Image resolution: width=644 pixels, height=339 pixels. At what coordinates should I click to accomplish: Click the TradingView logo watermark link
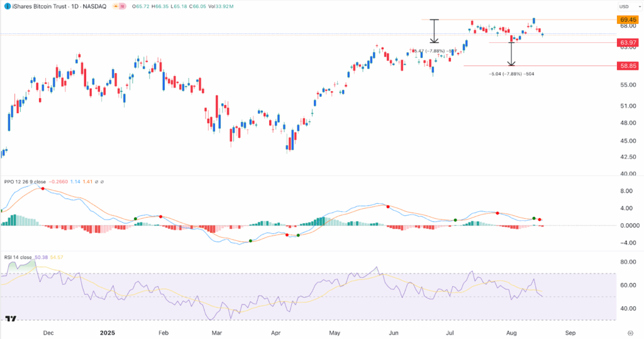[x=11, y=319]
